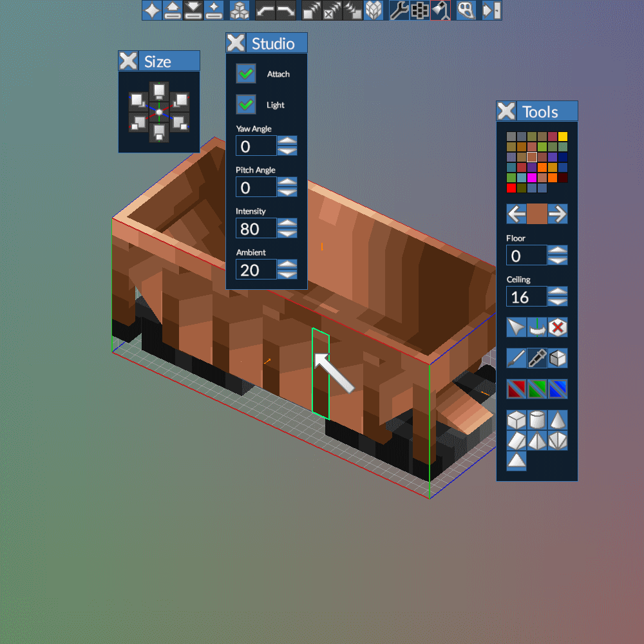Choose the faceted dome shape
The height and width of the screenshot is (644, 644).
click(x=557, y=440)
